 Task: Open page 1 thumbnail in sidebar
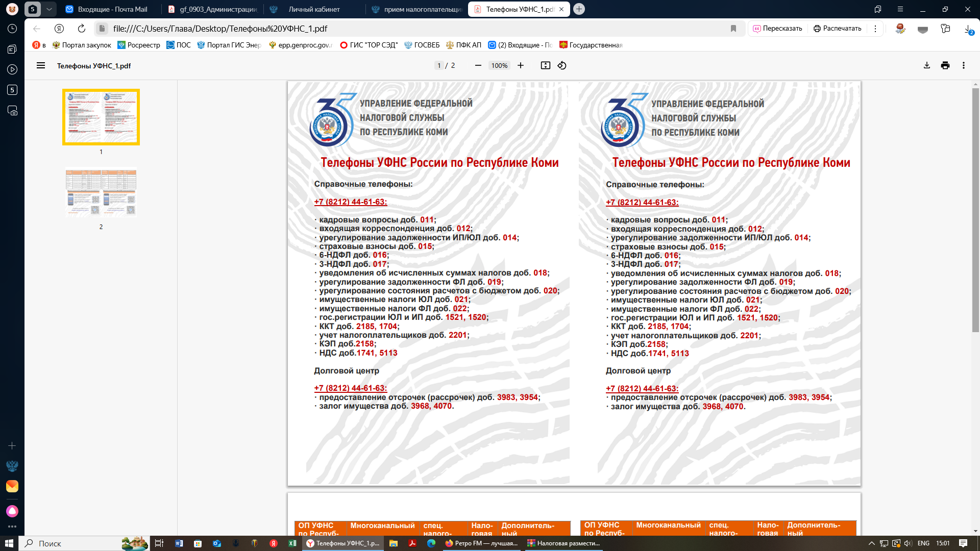point(101,117)
